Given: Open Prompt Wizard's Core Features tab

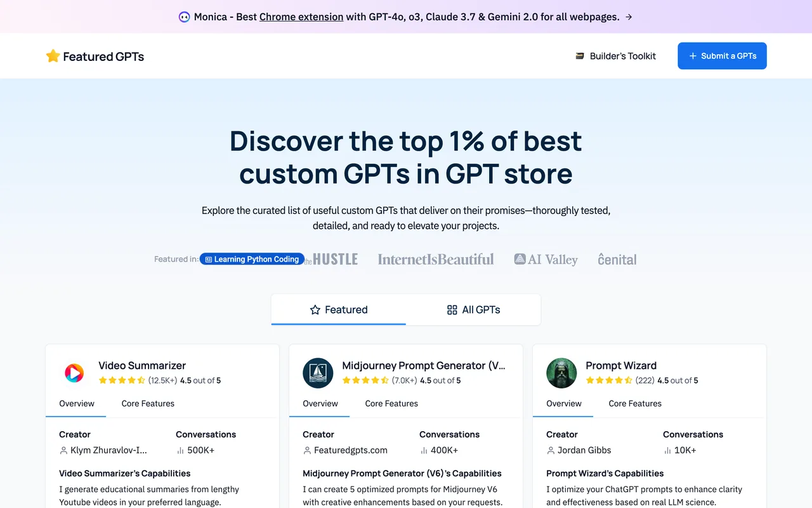Looking at the screenshot, I should 635,404.
